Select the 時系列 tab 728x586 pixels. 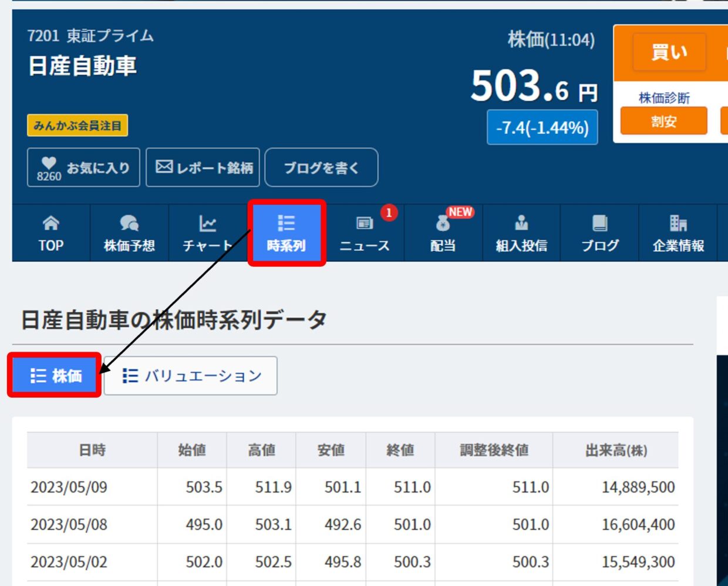[x=287, y=233]
